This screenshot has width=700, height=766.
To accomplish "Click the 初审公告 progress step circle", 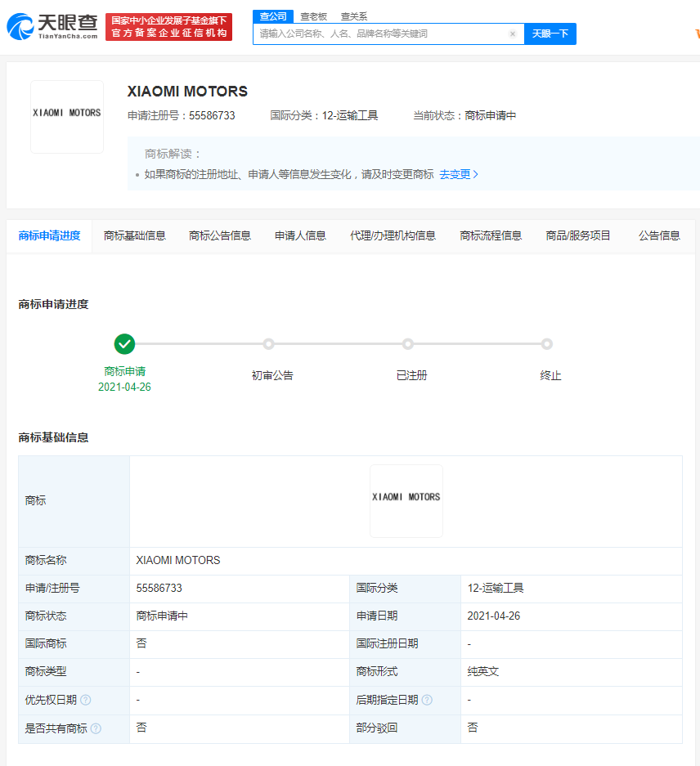I will click(x=268, y=344).
